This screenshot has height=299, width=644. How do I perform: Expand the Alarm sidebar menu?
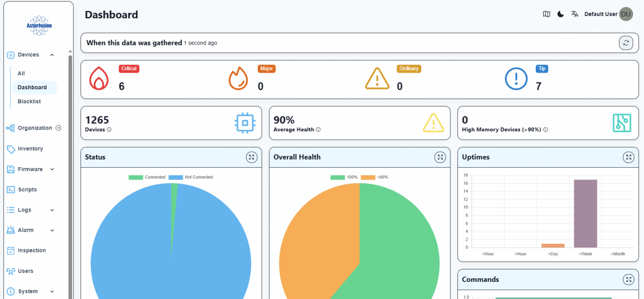(x=52, y=230)
